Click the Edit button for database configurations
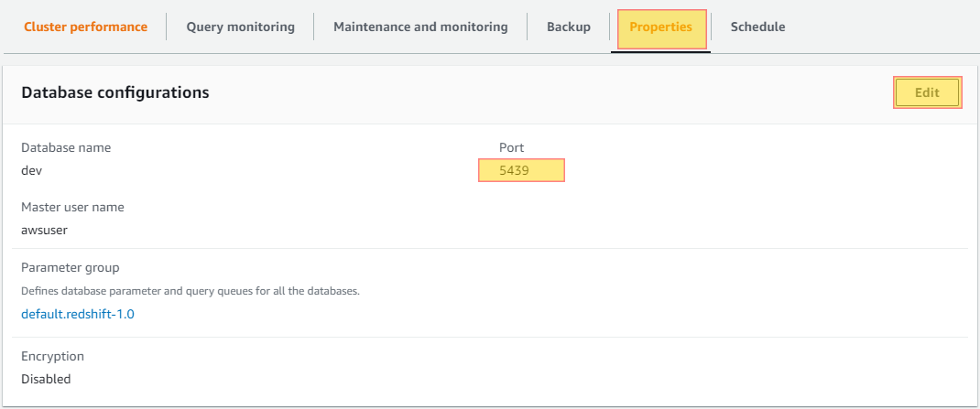 click(x=928, y=93)
